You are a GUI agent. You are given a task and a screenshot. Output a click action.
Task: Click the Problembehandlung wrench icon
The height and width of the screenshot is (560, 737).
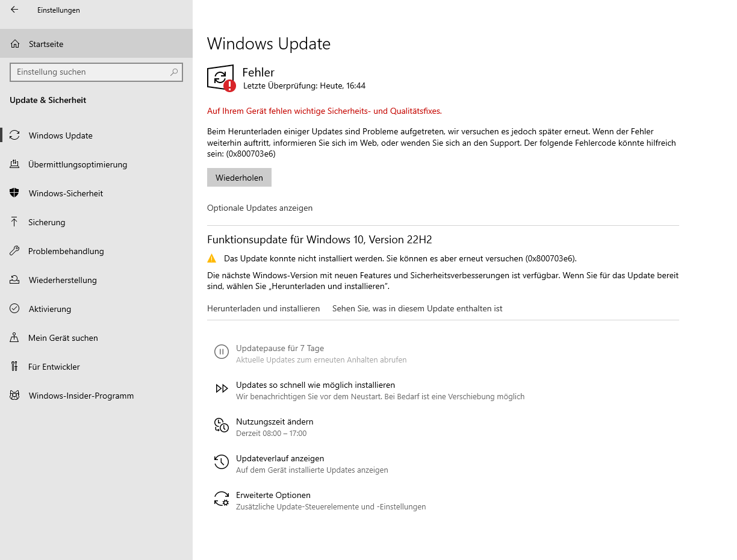tap(15, 251)
